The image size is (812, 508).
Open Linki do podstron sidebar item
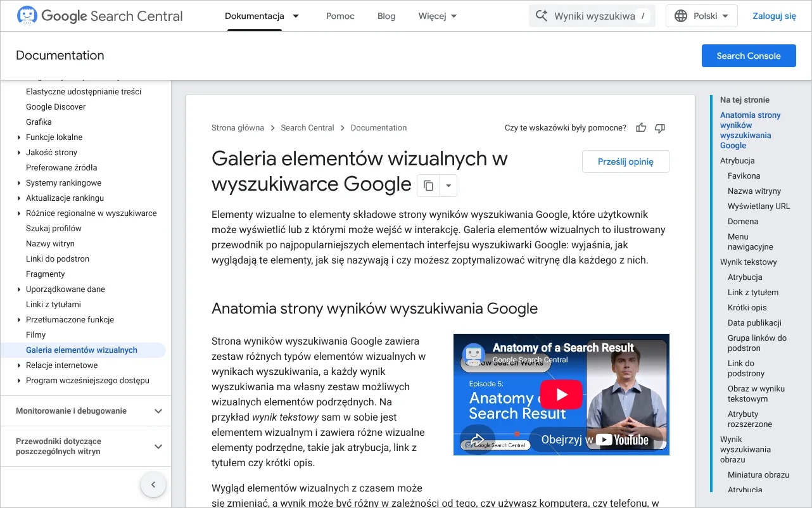[x=58, y=259]
